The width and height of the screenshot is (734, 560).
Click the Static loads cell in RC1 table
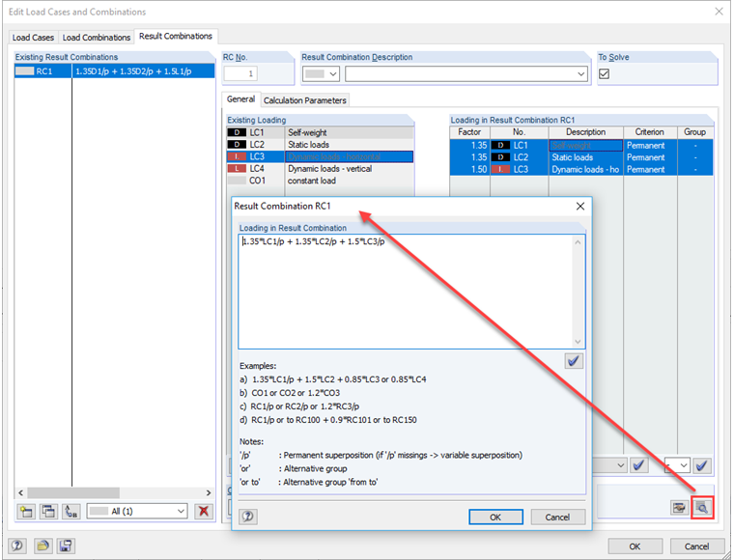click(x=585, y=157)
